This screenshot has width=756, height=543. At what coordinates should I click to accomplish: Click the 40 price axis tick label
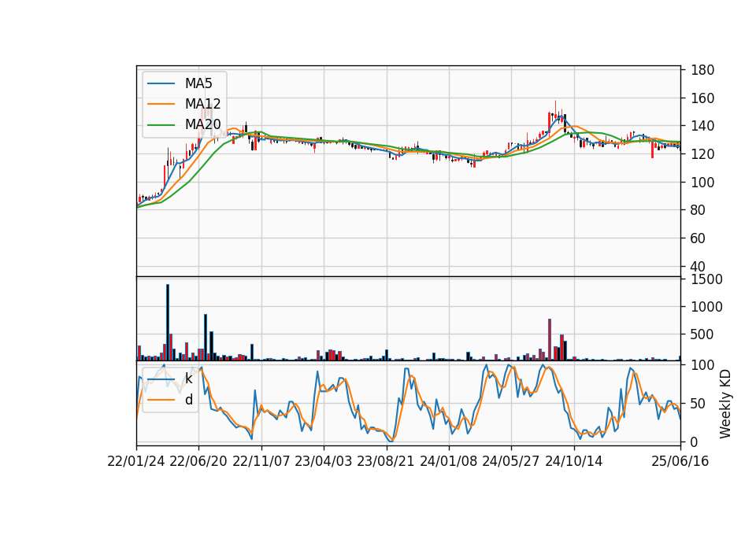(x=698, y=267)
